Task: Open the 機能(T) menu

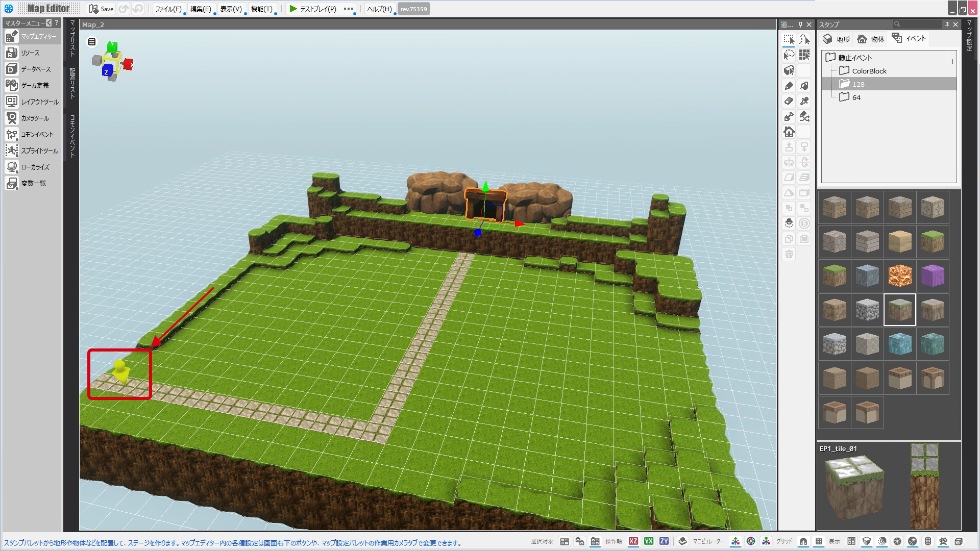Action: click(262, 9)
